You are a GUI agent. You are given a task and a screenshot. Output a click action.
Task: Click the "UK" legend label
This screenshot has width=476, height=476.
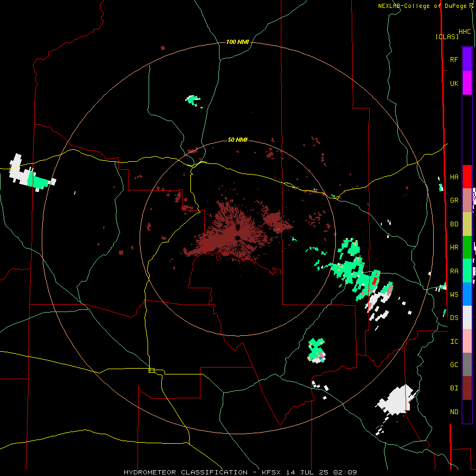454,83
